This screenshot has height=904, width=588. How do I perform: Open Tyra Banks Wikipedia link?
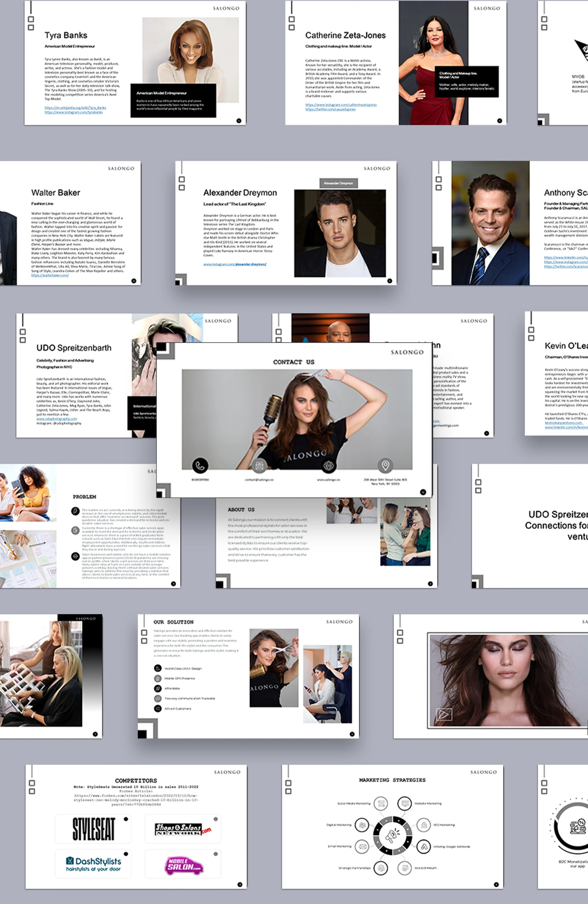pos(75,108)
